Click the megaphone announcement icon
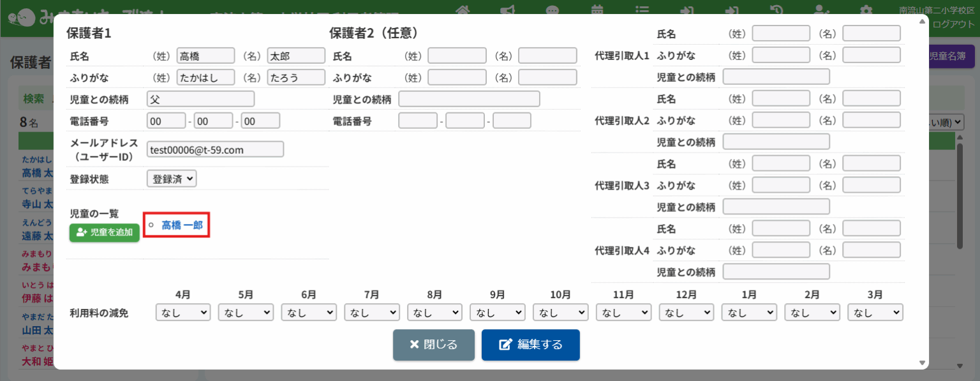The image size is (980, 381). 508,10
